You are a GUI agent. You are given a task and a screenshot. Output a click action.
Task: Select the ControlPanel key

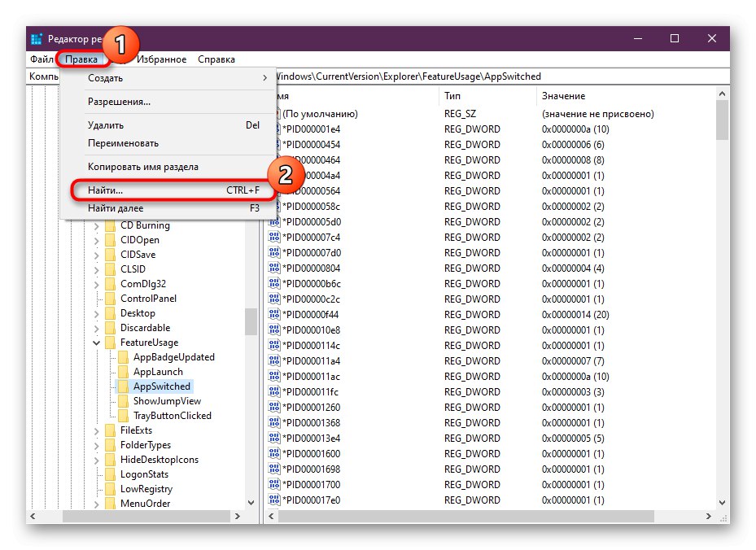point(148,299)
